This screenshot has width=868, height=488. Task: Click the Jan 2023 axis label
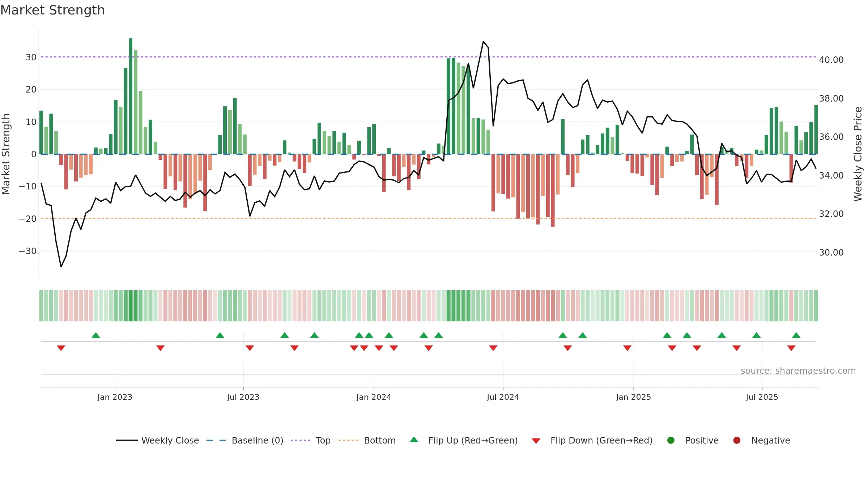click(x=115, y=397)
